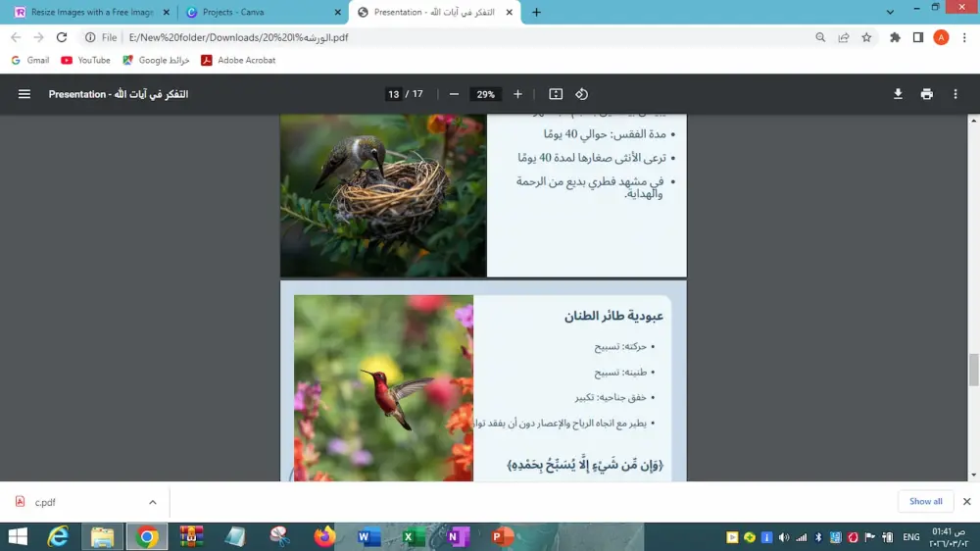
Task: Click the Bluetooth tray icon
Action: [x=818, y=537]
